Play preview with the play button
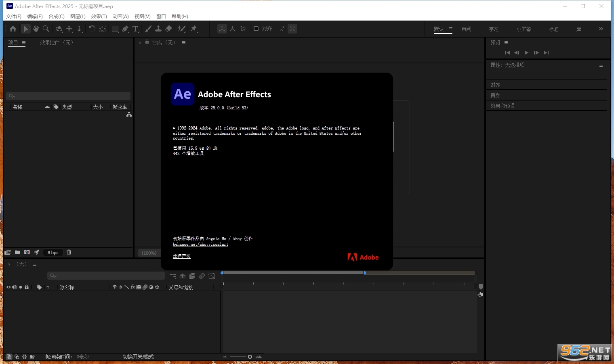The image size is (614, 364). point(526,52)
